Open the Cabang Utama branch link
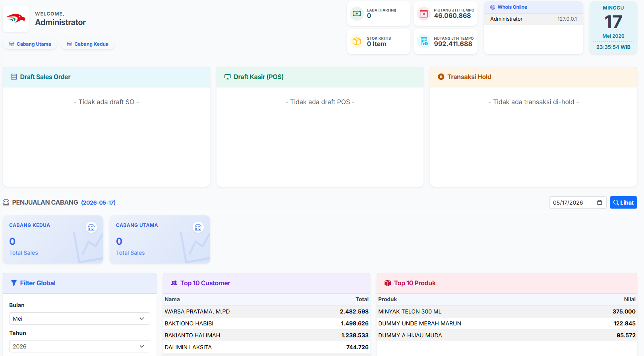 pyautogui.click(x=30, y=44)
